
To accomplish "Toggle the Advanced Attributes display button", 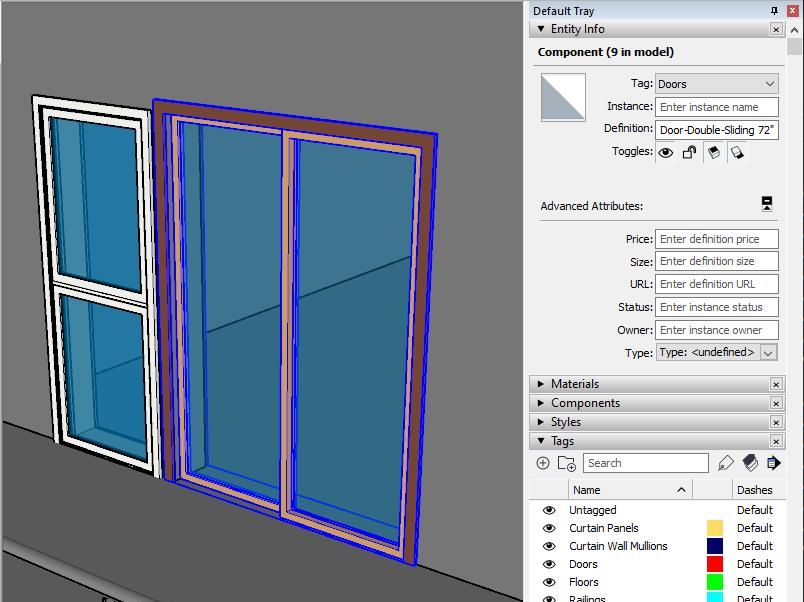I will (x=768, y=205).
